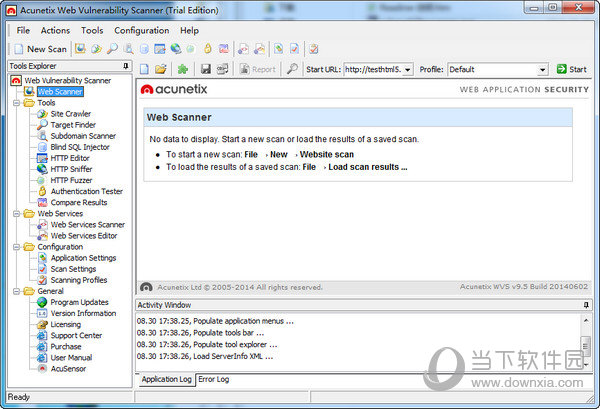This screenshot has width=600, height=409.
Task: Select Blind SQL Injector in the tree
Action: tap(80, 147)
